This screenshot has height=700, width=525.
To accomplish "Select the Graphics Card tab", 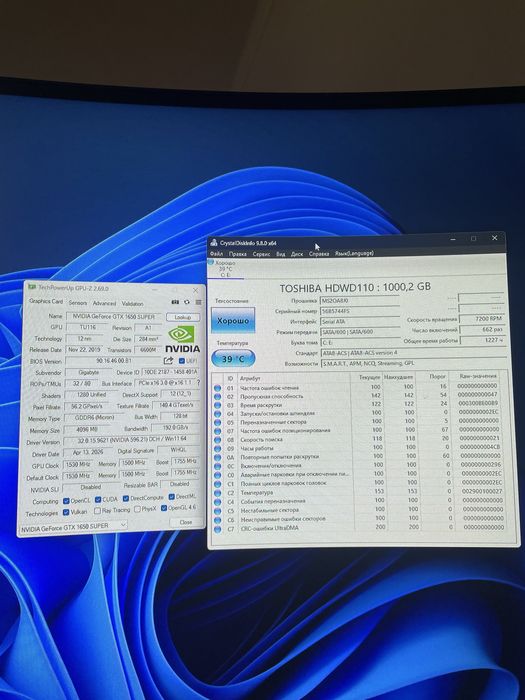I will 46,301.
